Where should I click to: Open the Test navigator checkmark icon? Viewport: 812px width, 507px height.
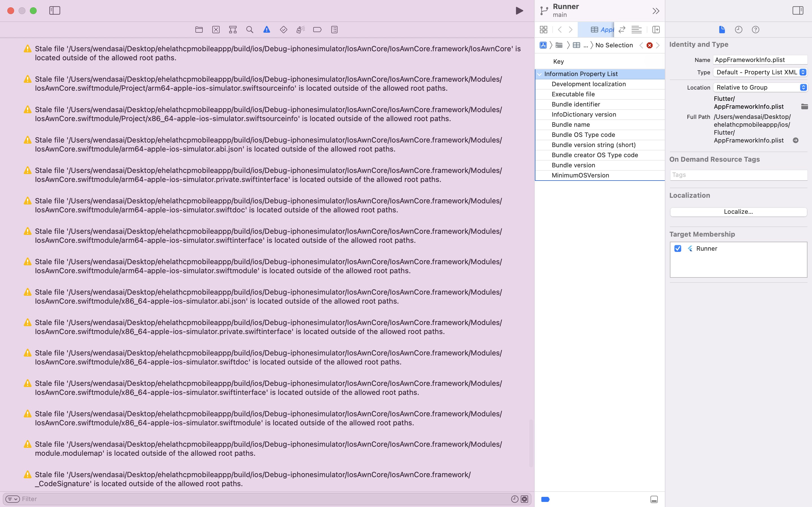tap(283, 30)
